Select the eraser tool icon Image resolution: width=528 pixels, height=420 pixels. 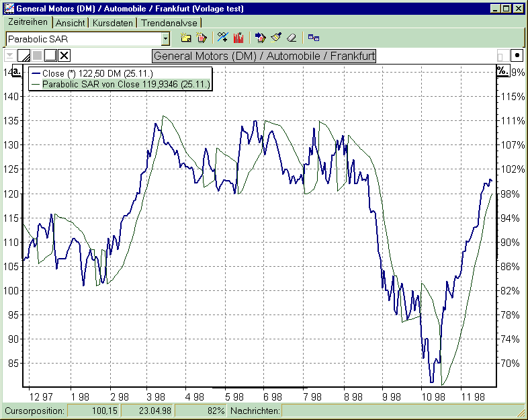(292, 38)
